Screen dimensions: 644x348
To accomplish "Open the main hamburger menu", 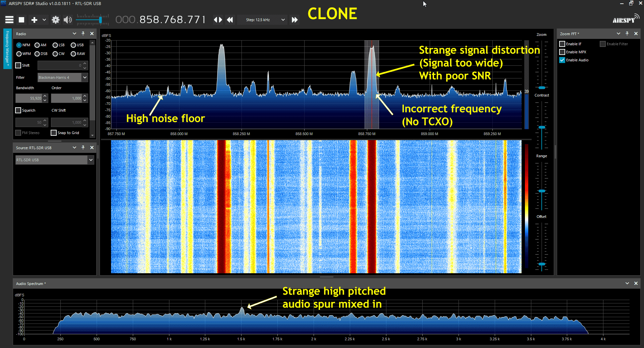I will tap(9, 20).
